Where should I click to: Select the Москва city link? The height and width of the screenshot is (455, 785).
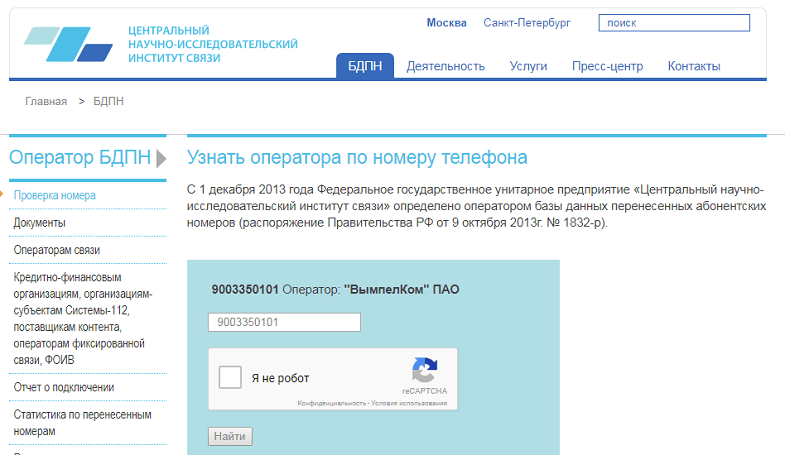pyautogui.click(x=447, y=23)
